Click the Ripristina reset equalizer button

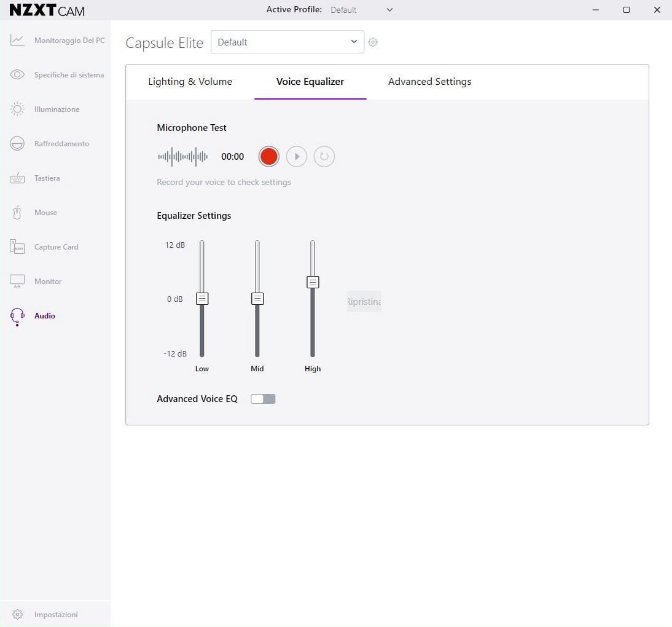pyautogui.click(x=364, y=302)
